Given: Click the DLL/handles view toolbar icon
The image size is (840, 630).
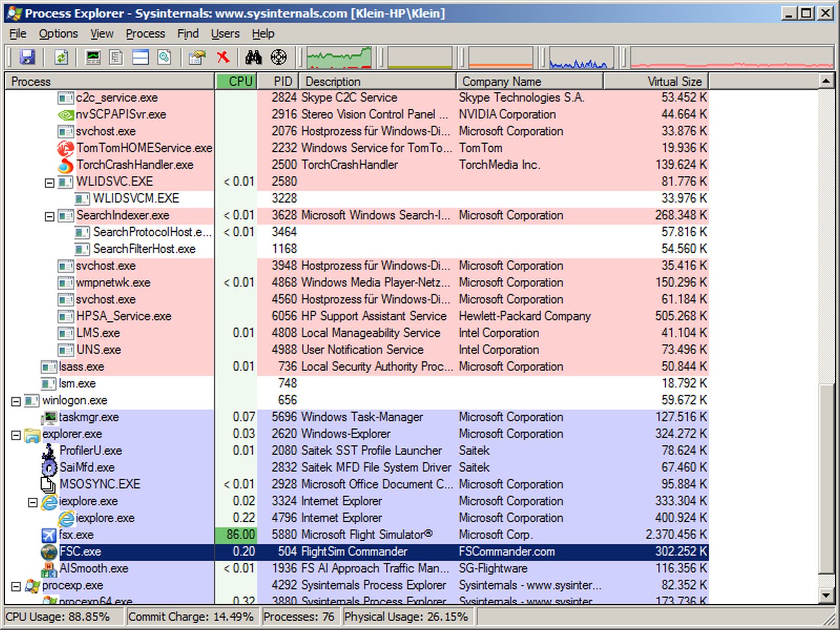Looking at the screenshot, I should [x=164, y=57].
